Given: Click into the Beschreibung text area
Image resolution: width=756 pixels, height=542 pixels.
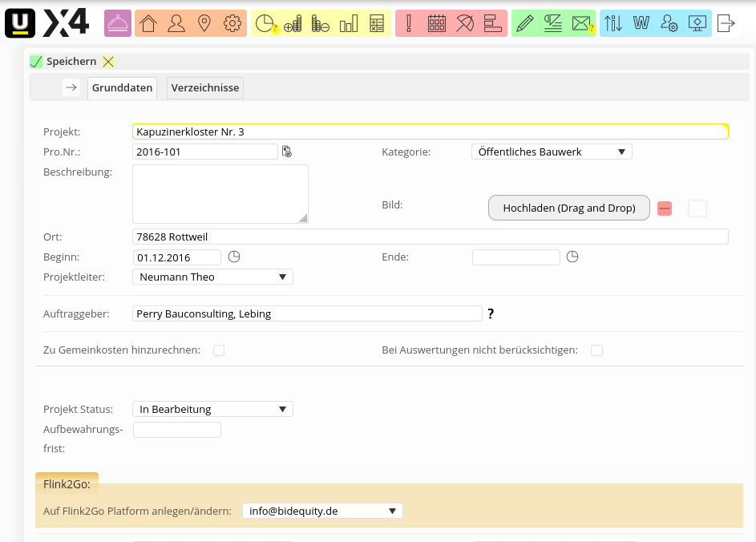Looking at the screenshot, I should point(220,193).
